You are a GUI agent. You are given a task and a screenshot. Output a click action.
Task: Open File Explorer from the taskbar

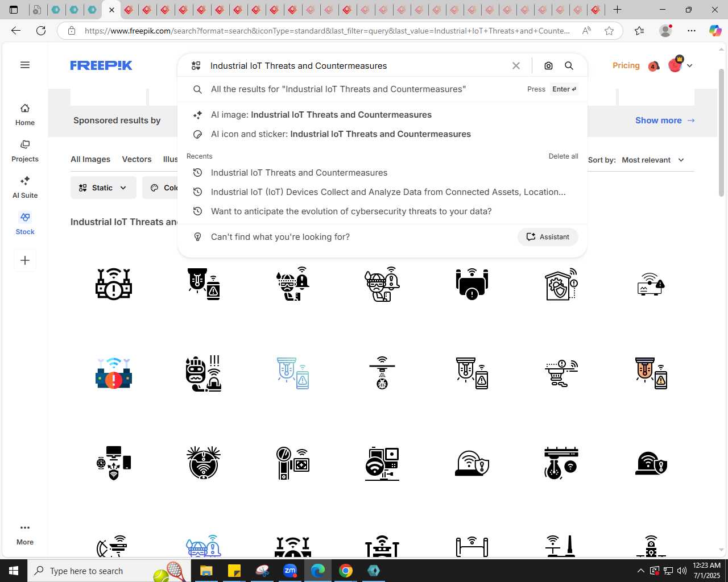pyautogui.click(x=206, y=571)
